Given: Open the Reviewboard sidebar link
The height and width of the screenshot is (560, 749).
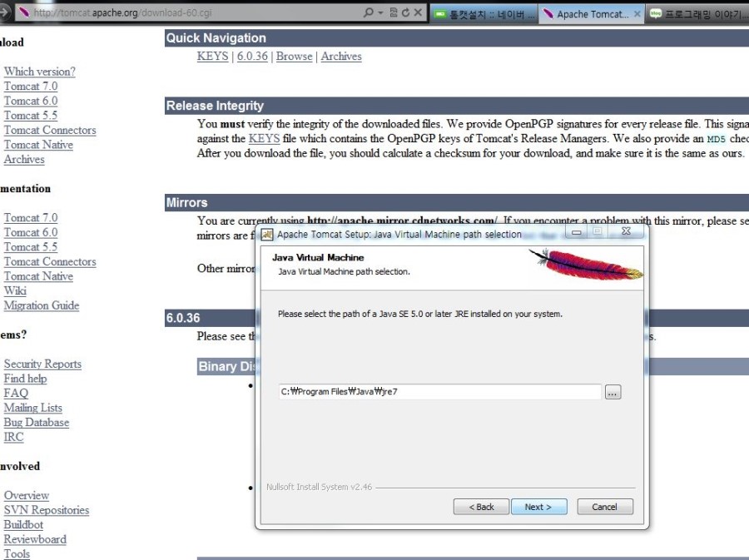Looking at the screenshot, I should [35, 539].
